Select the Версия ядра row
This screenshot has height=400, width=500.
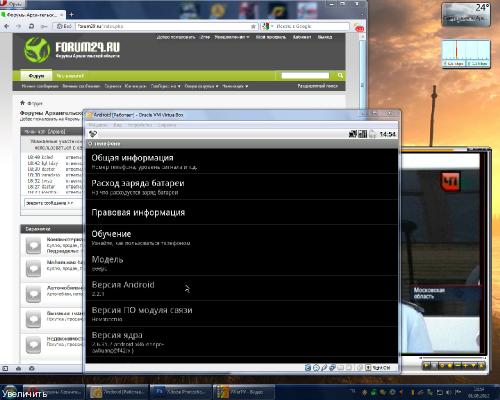click(x=242, y=342)
